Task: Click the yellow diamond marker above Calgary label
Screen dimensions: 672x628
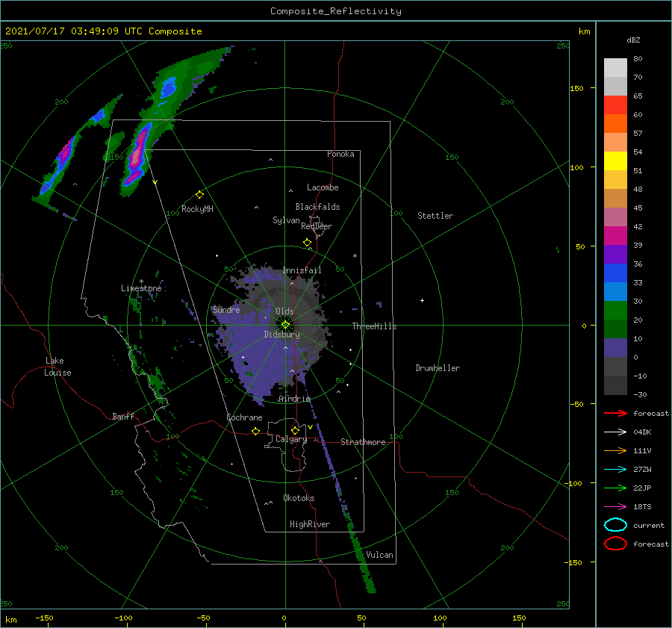Action: 295,430
